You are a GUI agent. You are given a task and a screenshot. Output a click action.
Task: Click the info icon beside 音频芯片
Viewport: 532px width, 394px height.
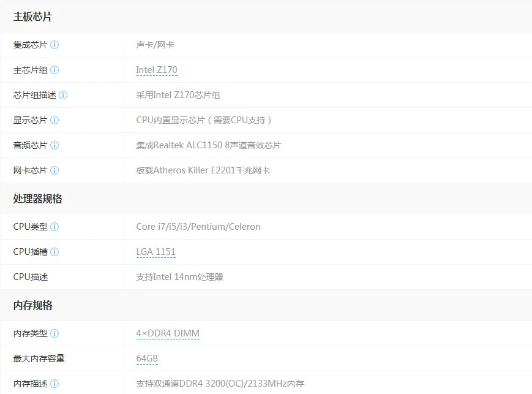[x=54, y=145]
